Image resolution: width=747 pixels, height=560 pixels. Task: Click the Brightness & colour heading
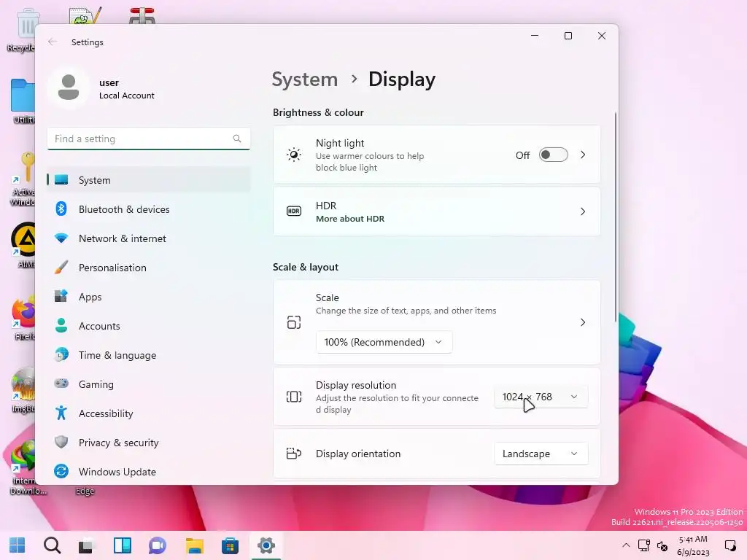[318, 112]
